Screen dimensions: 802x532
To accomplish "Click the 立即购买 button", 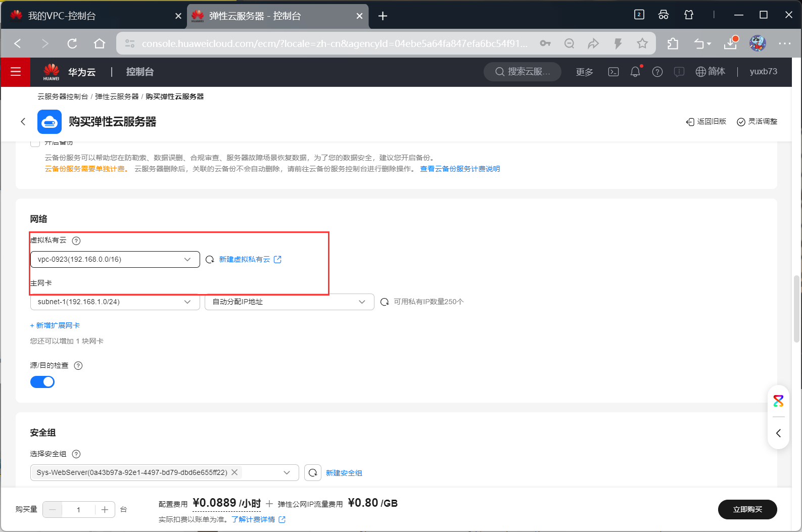I will [747, 509].
